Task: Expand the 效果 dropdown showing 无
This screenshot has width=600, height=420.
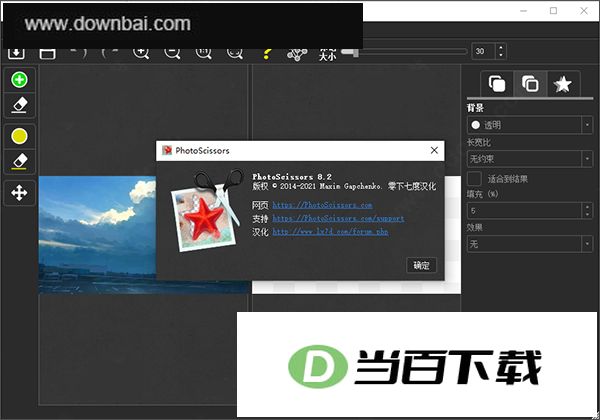Action: pyautogui.click(x=530, y=244)
